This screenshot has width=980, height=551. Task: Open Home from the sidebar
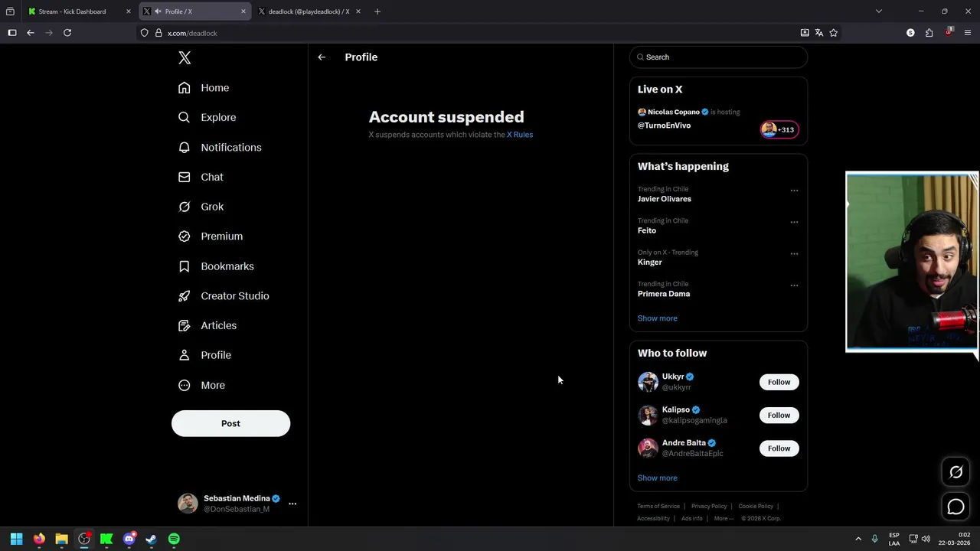coord(204,88)
